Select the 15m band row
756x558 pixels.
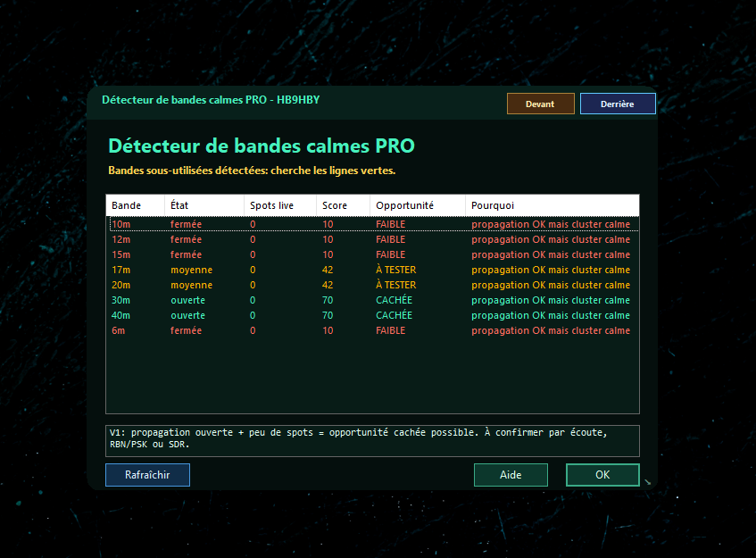tap(373, 254)
